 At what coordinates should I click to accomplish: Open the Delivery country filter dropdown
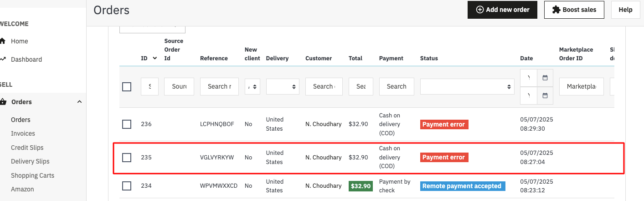[283, 86]
